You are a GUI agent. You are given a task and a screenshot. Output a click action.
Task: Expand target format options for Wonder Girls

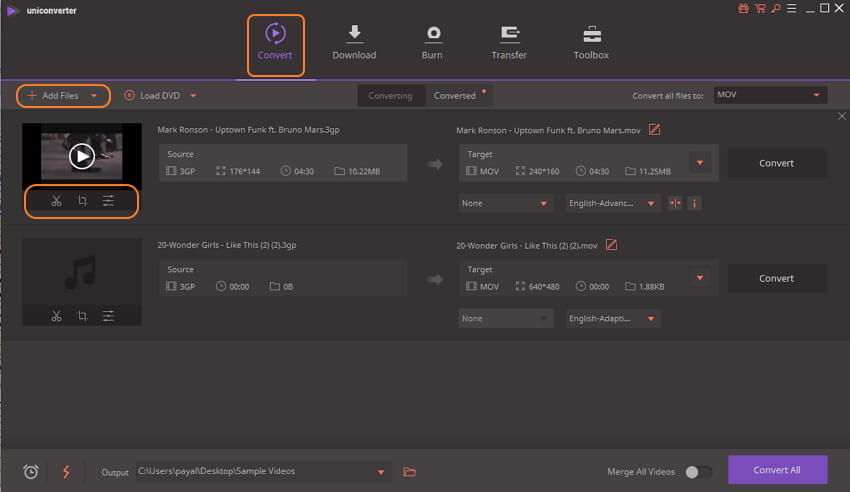coord(700,278)
